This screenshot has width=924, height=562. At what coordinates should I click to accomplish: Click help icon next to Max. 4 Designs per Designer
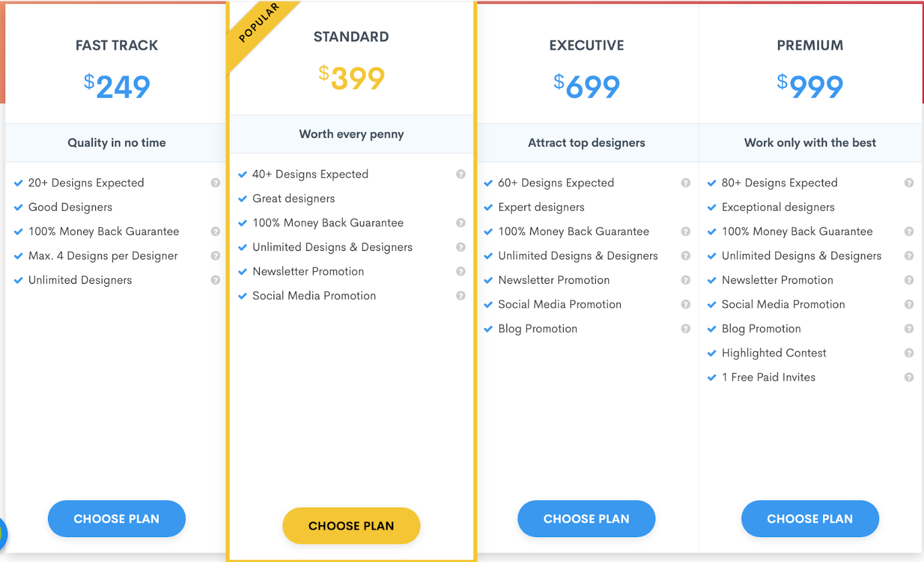coord(215,255)
